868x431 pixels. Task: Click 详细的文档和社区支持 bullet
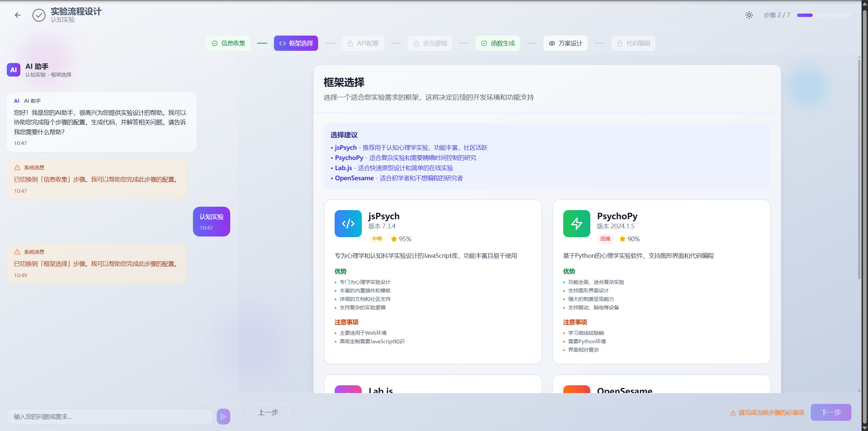coord(365,299)
